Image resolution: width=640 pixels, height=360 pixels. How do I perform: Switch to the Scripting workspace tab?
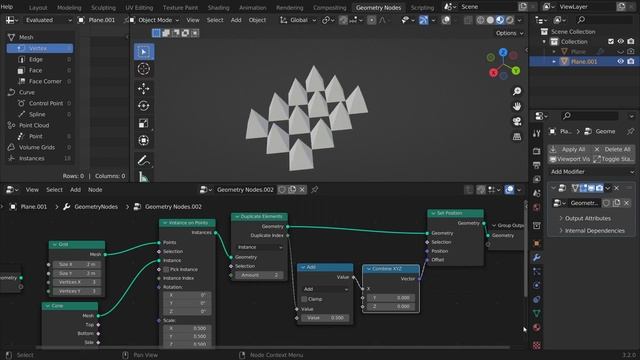pos(422,7)
